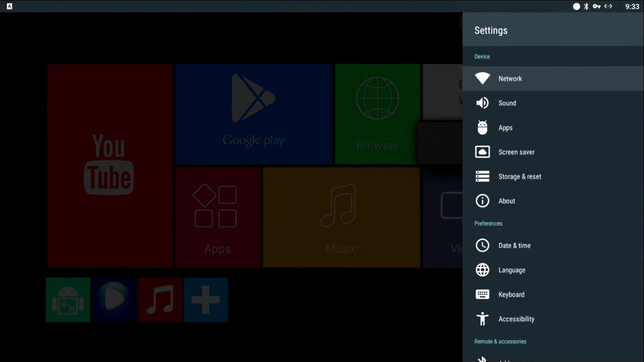Click the Preferences section header

(x=488, y=223)
